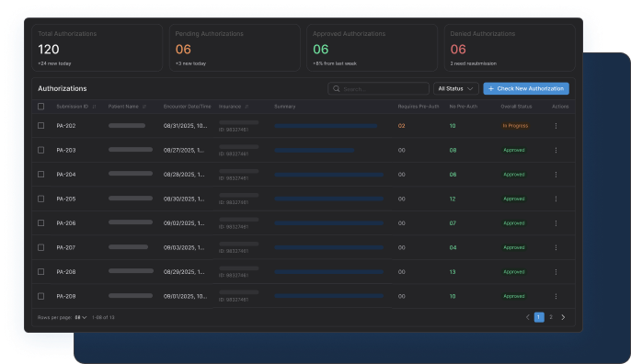Image resolution: width=631 pixels, height=364 pixels.
Task: Open actions menu for PA-209 row
Action: pos(556,296)
